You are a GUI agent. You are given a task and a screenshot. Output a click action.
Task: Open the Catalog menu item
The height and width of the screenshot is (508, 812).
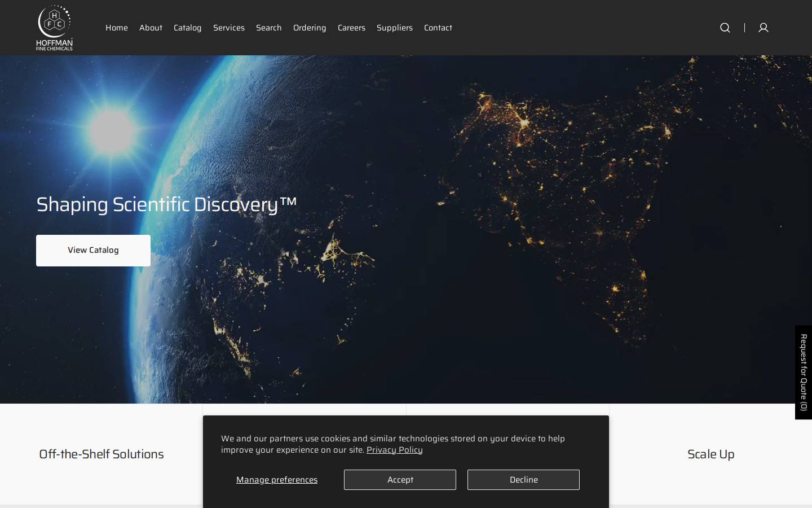187,28
